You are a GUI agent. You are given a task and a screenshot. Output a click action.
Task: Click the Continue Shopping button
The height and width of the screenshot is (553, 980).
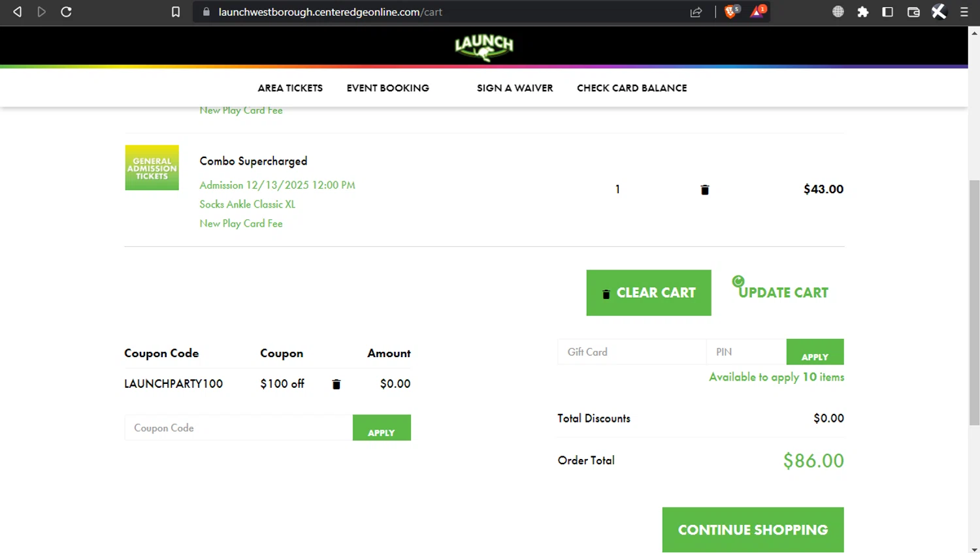(753, 530)
